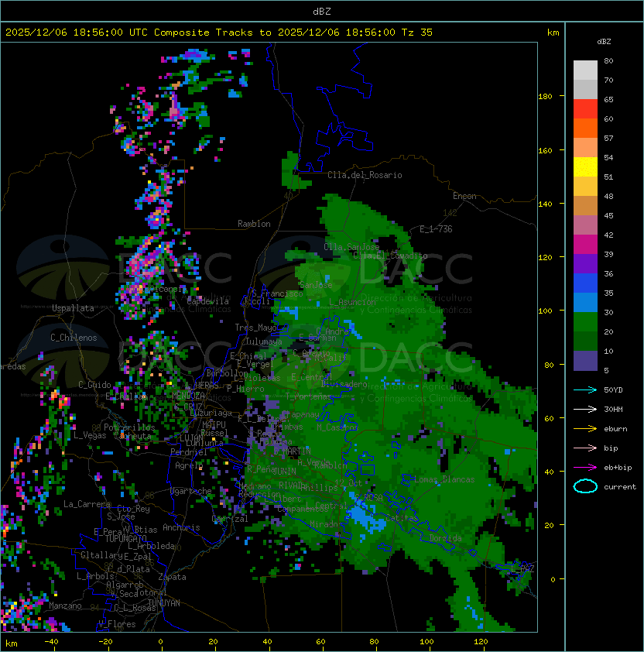Viewport: 644px width, 652px height.
Task: Click the yellow eburn arrow symbol
Action: coord(585,429)
